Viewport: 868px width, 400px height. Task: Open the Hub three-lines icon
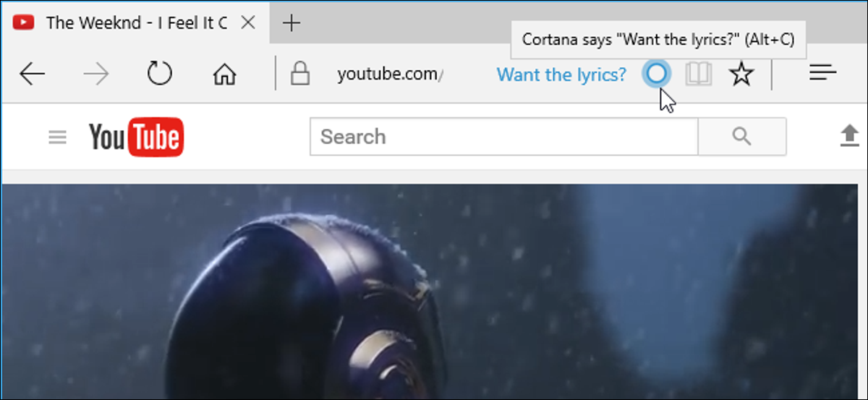pyautogui.click(x=823, y=72)
